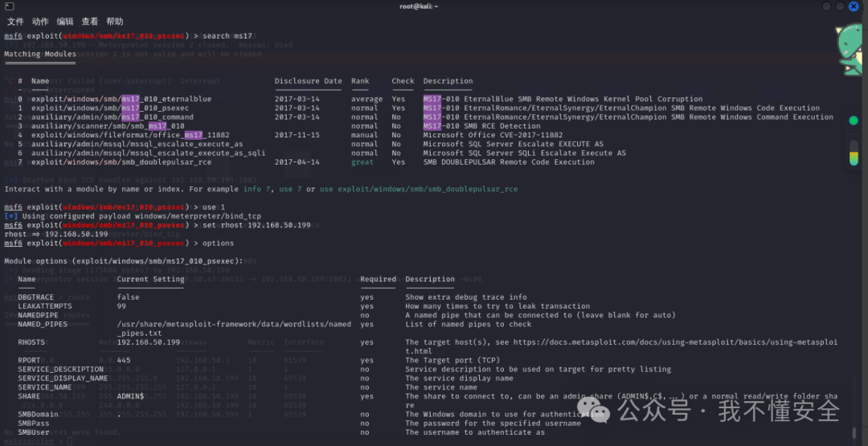Click the typed command 'search ms17'

(x=227, y=36)
